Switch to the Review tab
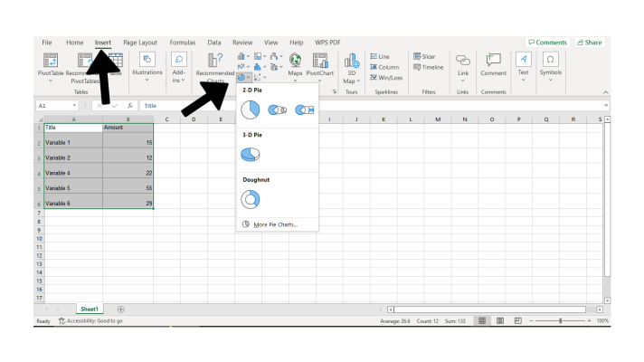The image size is (644, 362). coord(242,43)
